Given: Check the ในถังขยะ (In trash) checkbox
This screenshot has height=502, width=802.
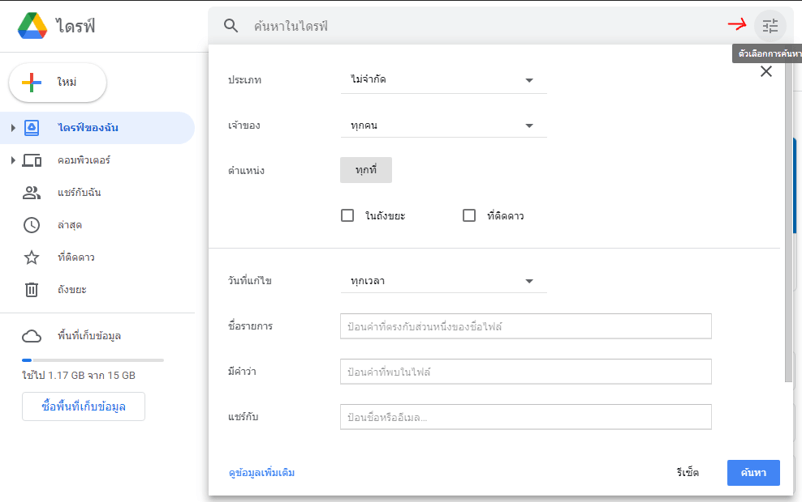Looking at the screenshot, I should [348, 215].
